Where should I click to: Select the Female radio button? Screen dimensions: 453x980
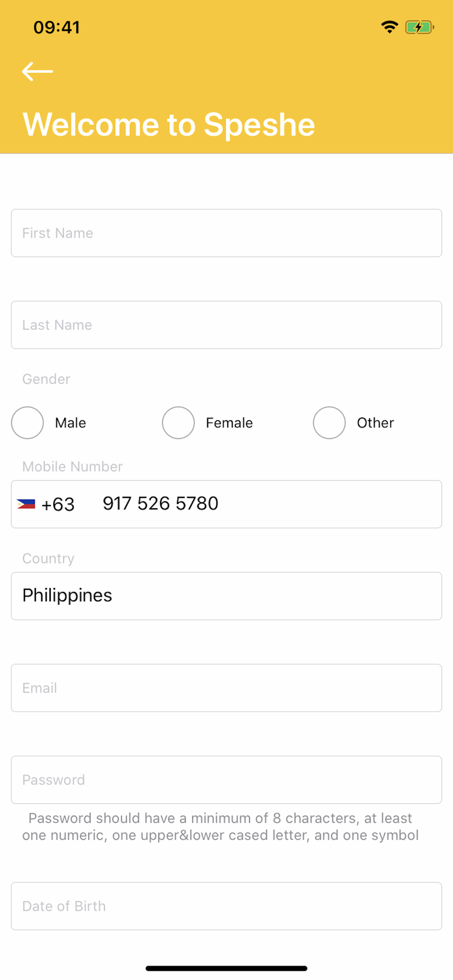[178, 422]
